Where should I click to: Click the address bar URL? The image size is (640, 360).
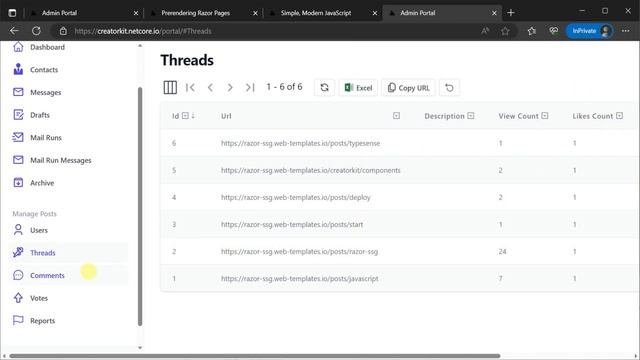tap(143, 31)
